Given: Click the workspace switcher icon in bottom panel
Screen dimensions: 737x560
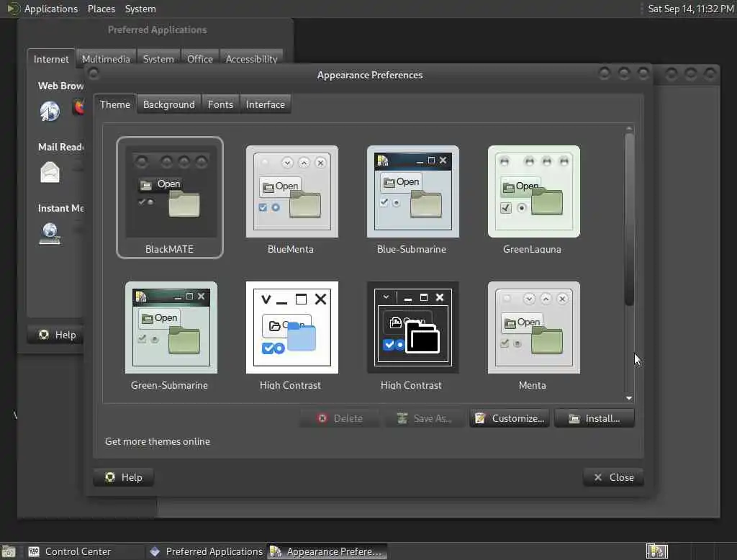Looking at the screenshot, I should point(656,551).
